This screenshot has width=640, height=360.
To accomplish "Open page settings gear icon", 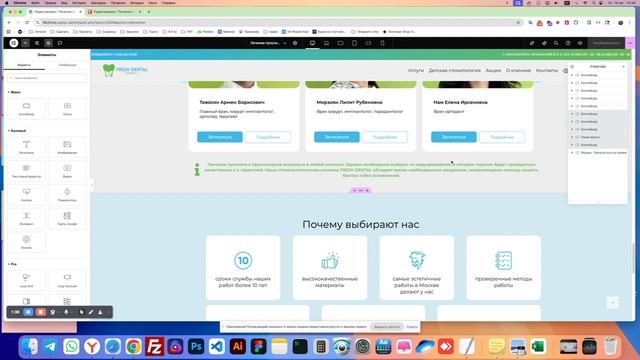I will point(295,43).
